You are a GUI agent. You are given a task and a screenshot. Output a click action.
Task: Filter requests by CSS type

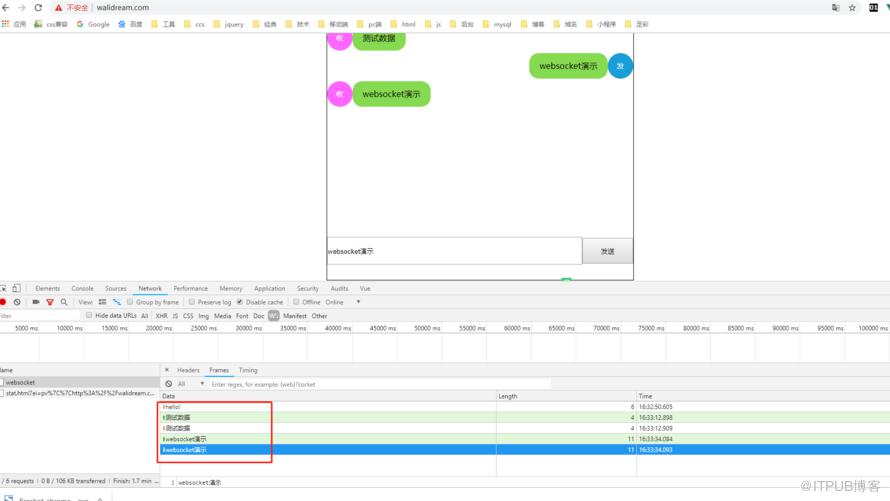pyautogui.click(x=188, y=315)
